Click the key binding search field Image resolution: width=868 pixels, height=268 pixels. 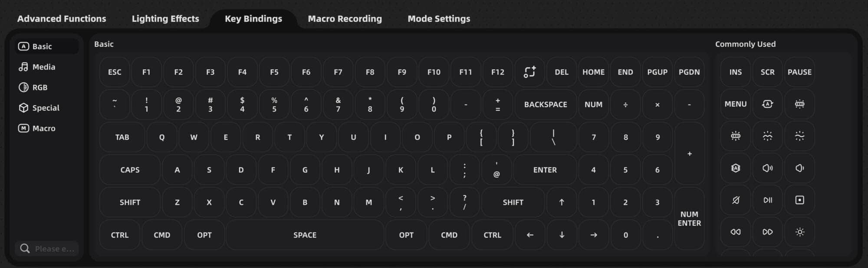[x=48, y=248]
